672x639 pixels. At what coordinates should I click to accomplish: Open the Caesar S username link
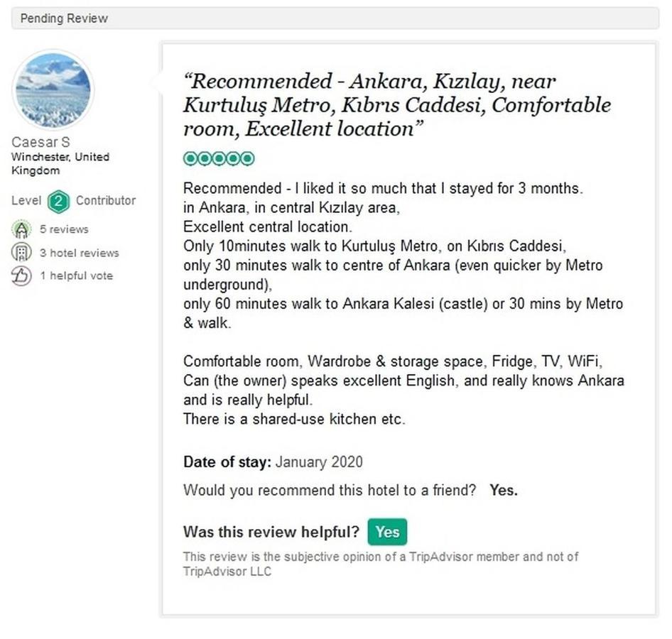(40, 142)
